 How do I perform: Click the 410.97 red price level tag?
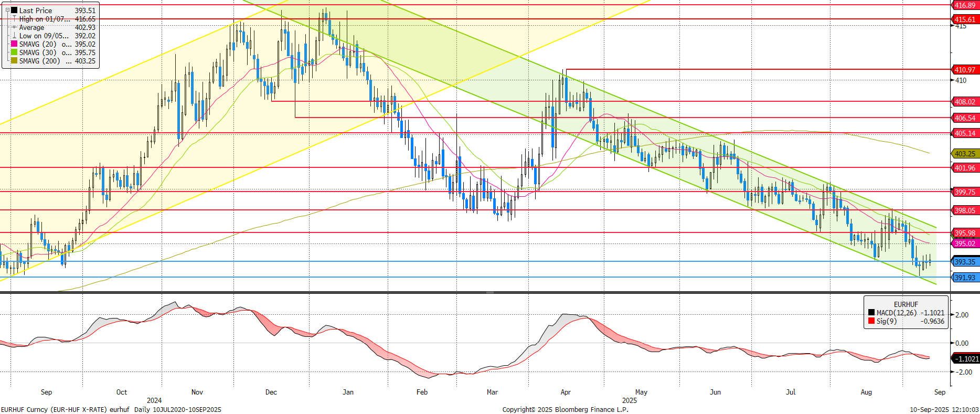[965, 70]
